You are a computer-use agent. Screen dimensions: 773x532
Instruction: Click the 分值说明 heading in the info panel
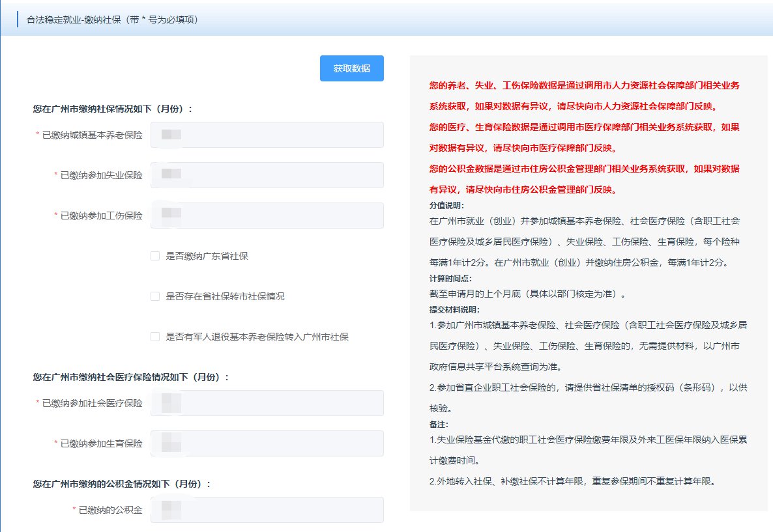(446, 206)
